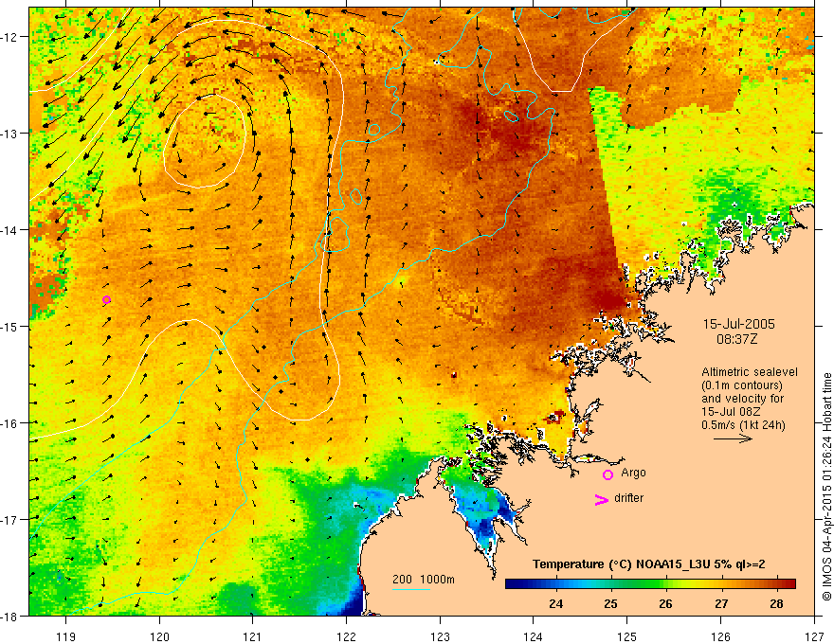Screen dimensions: 834x644
Task: Click the longitude axis label 122
Action: tap(346, 636)
